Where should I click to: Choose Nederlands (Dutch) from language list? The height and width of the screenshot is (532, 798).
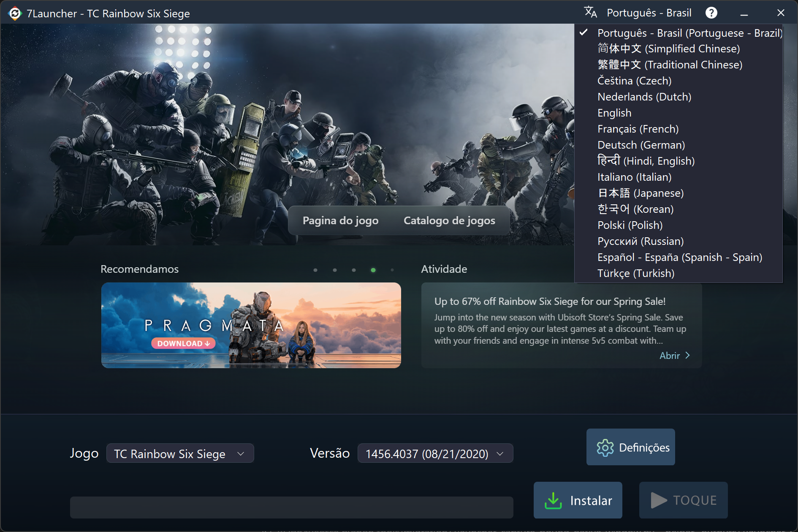coord(679,97)
